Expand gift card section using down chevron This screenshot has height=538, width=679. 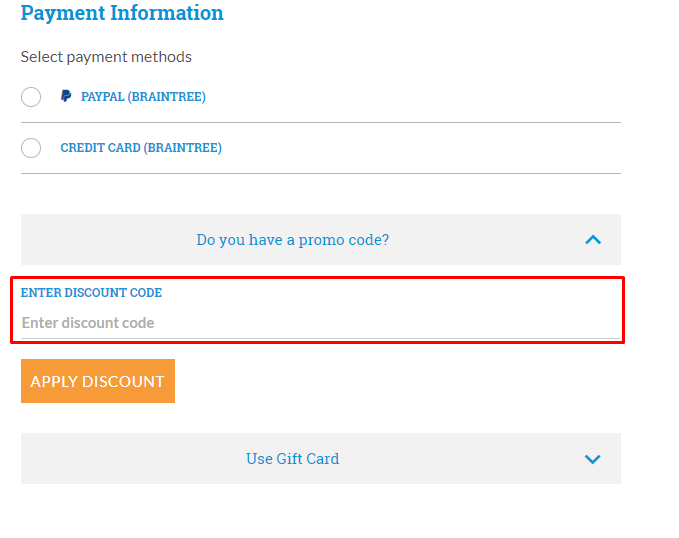[593, 459]
